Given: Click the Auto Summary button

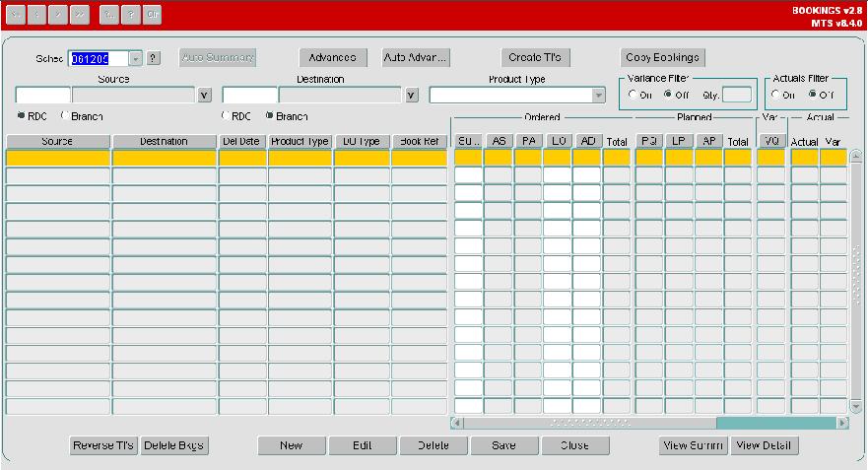Looking at the screenshot, I should tap(218, 57).
